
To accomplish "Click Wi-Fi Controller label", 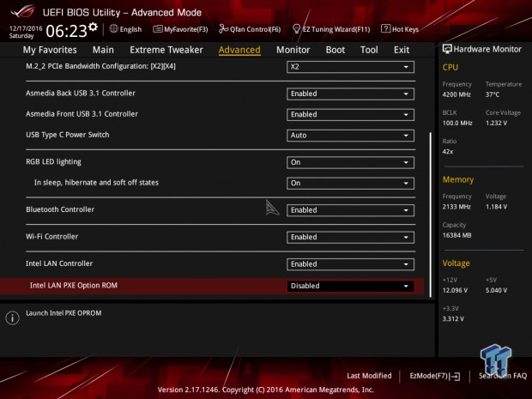I will click(x=51, y=237).
